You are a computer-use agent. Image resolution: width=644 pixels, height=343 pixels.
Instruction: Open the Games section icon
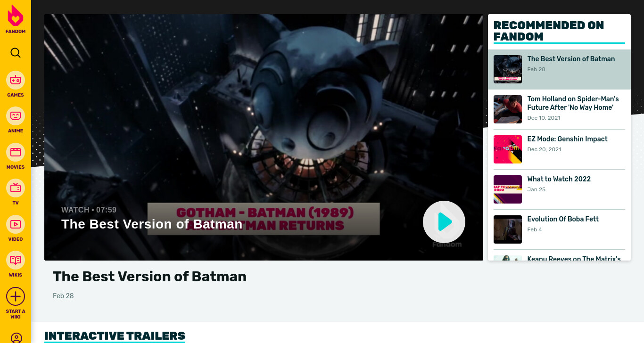click(16, 80)
